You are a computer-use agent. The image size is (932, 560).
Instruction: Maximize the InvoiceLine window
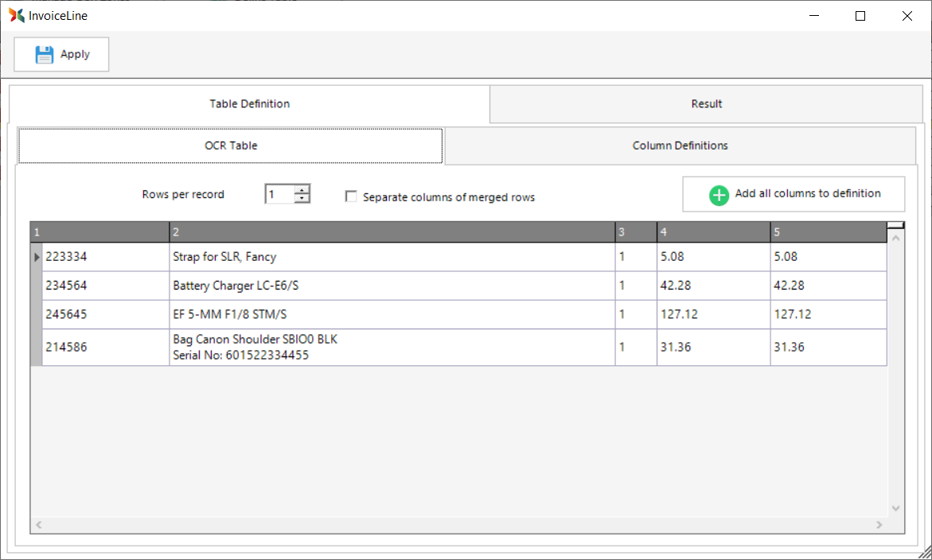point(860,16)
